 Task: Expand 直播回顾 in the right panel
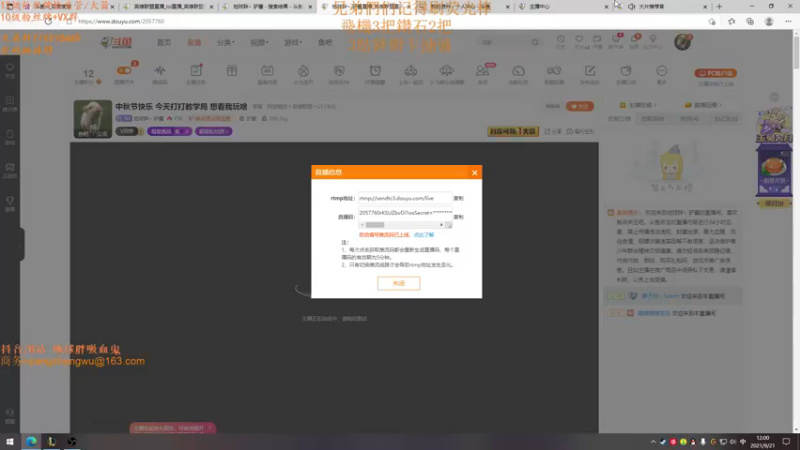point(703,105)
